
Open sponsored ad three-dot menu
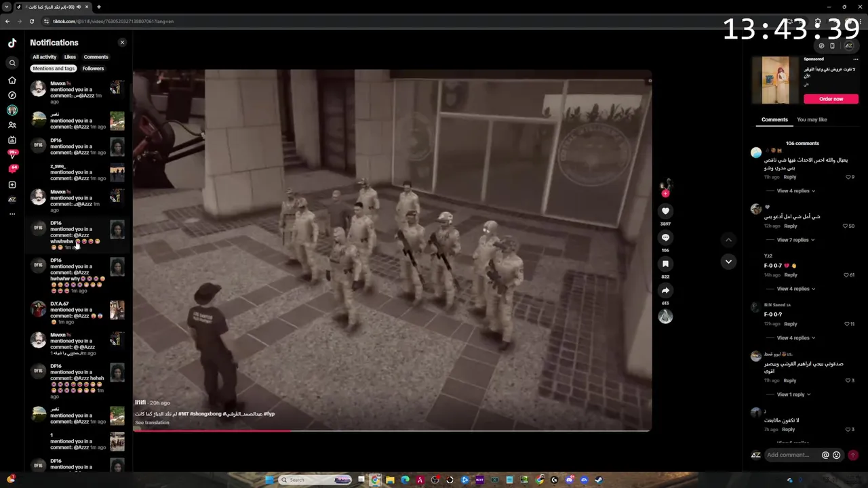point(855,59)
